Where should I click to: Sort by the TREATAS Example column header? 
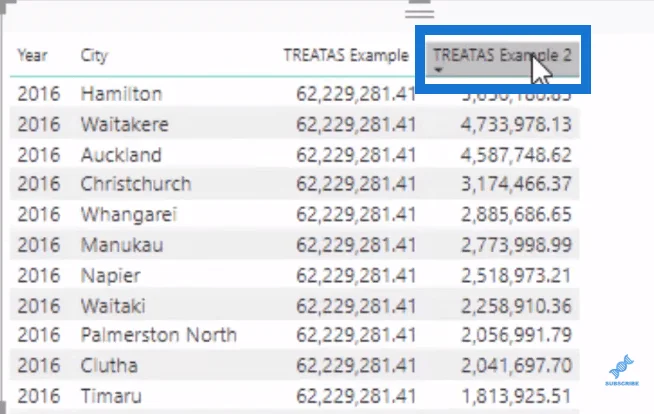[346, 55]
